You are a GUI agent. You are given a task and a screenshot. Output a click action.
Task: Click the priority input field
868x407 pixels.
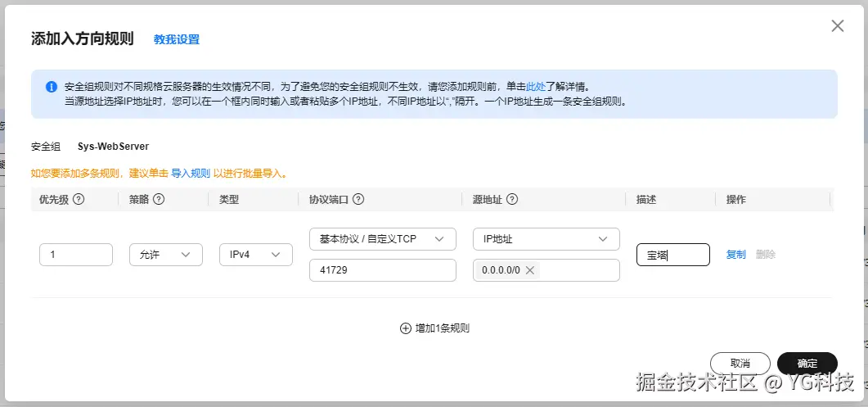coord(75,255)
